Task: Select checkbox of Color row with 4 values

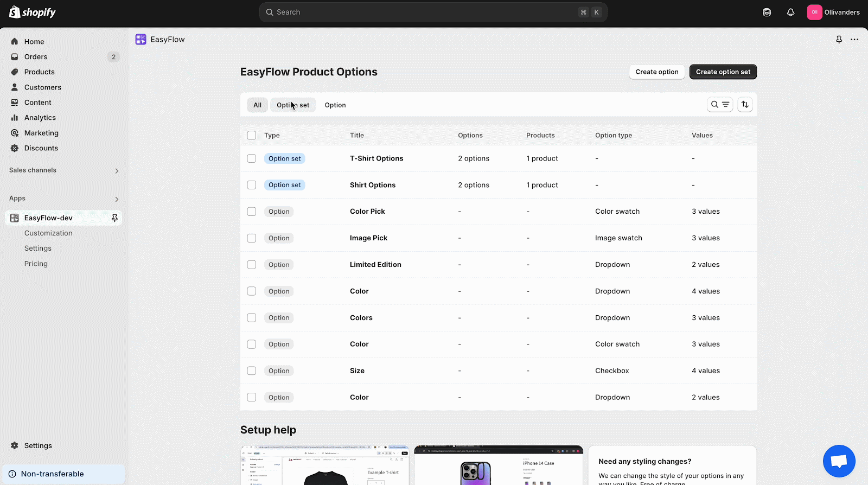Action: pos(252,291)
